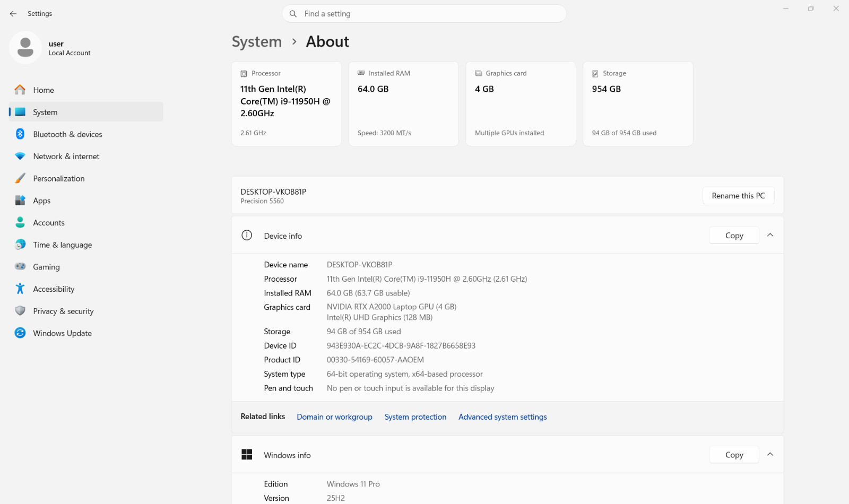Click the Rename this PC button
This screenshot has width=849, height=504.
738,196
